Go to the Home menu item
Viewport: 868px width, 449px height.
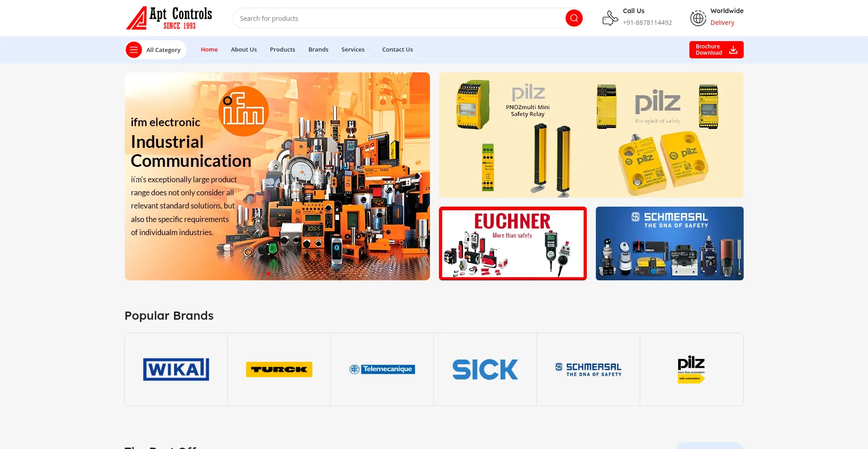click(209, 50)
